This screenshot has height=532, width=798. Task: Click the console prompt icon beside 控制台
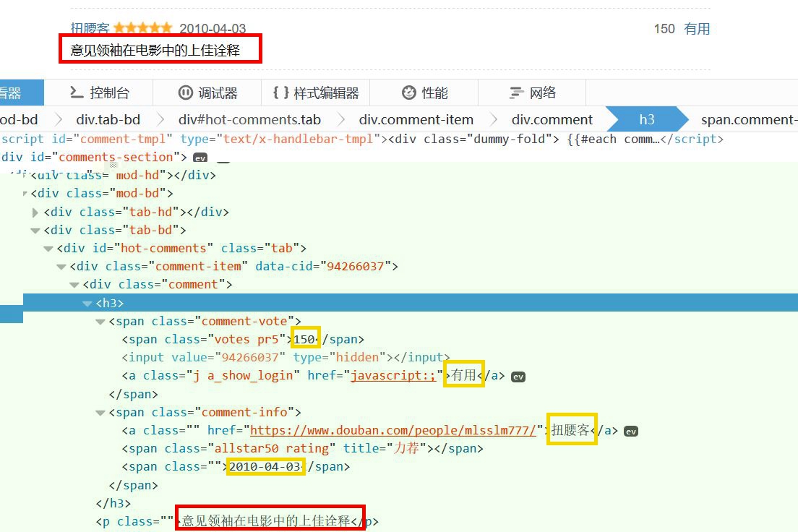click(77, 93)
